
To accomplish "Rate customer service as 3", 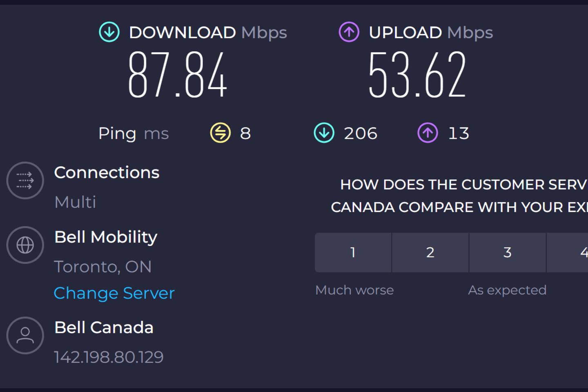I will tap(508, 252).
